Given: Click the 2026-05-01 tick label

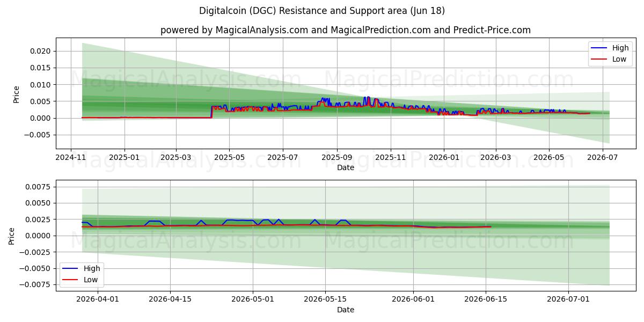Looking at the screenshot, I should pyautogui.click(x=253, y=299).
